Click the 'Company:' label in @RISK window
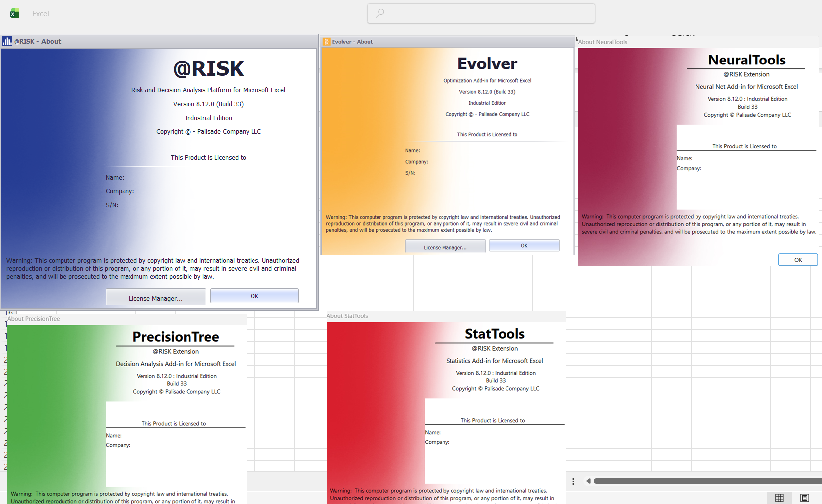 pos(120,191)
